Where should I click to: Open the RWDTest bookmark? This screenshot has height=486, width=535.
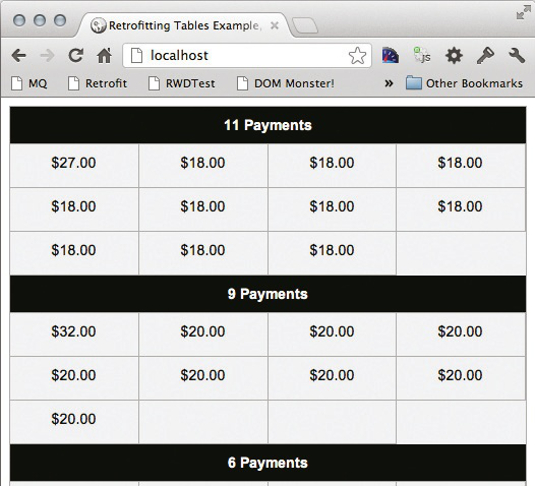(182, 83)
